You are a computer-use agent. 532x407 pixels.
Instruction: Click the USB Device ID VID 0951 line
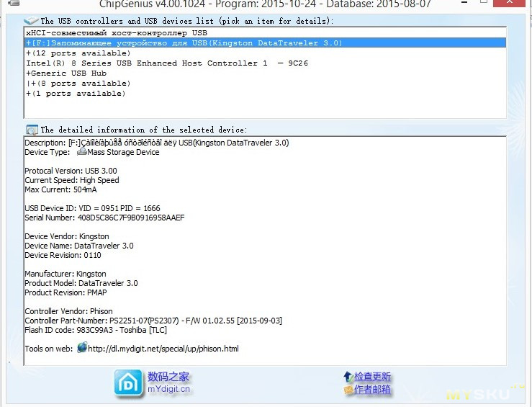[92, 208]
